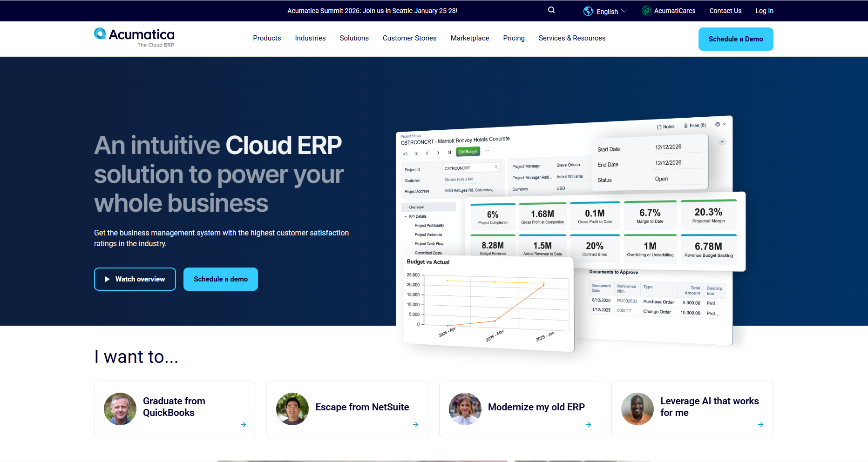
Task: Click the Acumatica logo
Action: 134,37
